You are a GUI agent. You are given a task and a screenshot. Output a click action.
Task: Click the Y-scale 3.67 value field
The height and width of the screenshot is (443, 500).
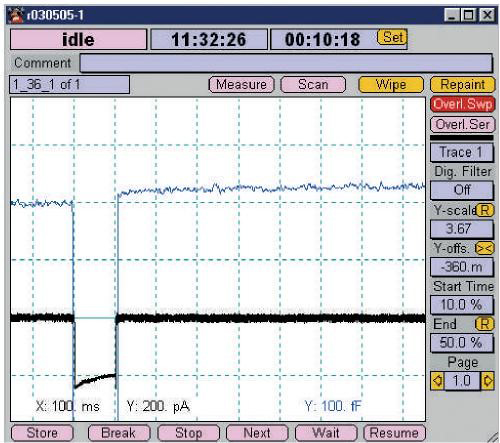(x=462, y=229)
